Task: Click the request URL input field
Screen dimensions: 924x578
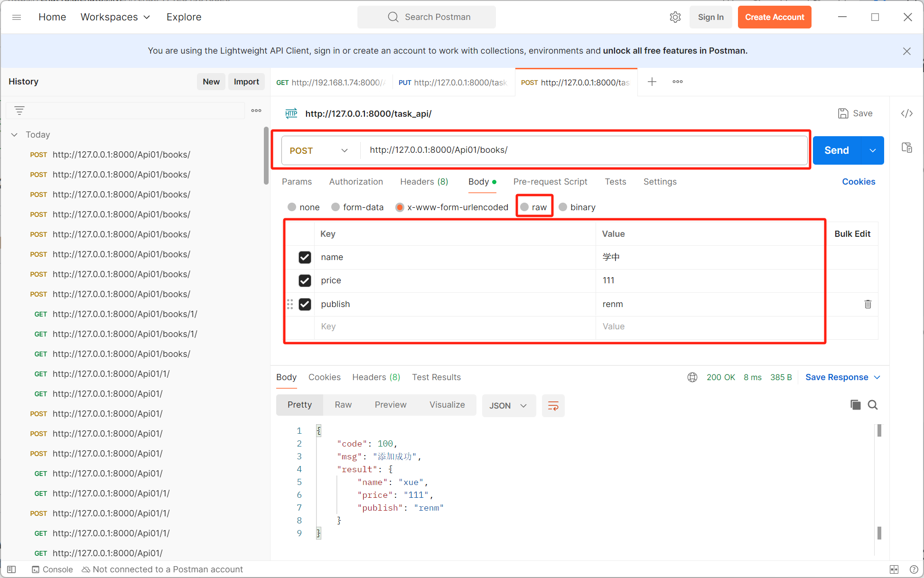Action: click(583, 150)
